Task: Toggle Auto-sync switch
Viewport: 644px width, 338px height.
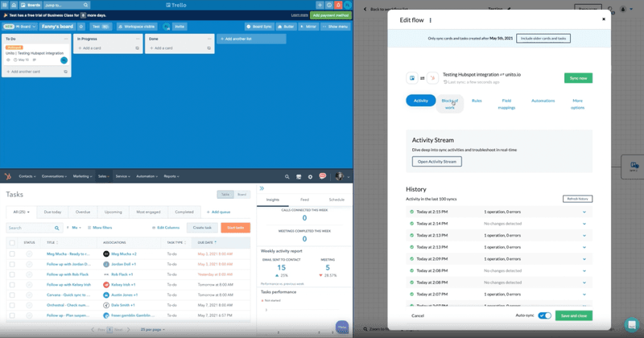Action: click(x=545, y=315)
